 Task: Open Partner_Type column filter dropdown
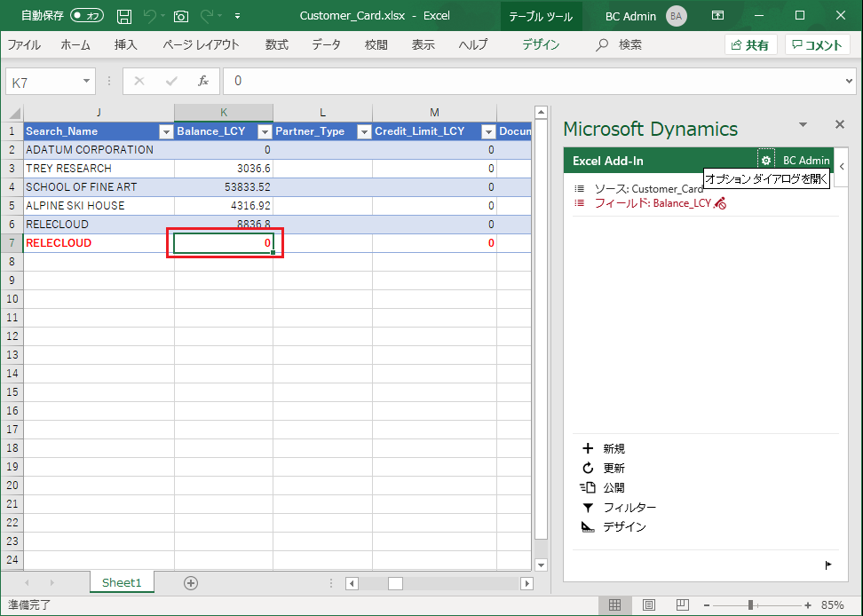[364, 131]
